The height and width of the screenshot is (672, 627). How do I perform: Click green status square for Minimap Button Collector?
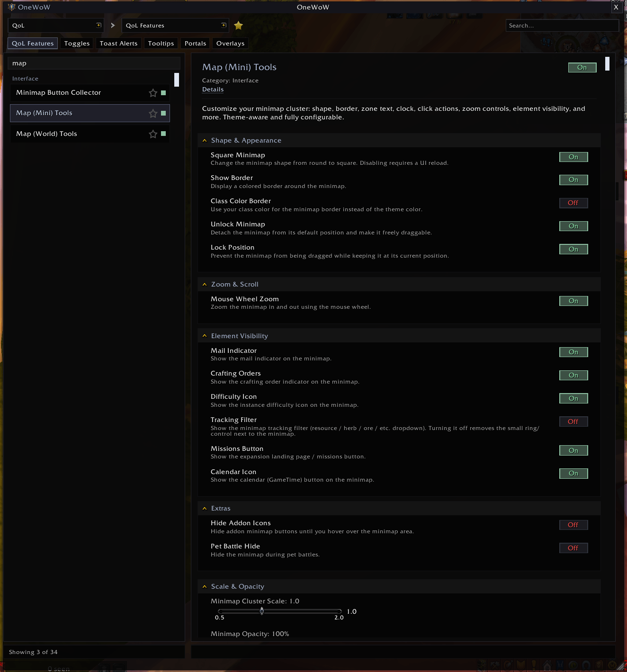click(163, 93)
